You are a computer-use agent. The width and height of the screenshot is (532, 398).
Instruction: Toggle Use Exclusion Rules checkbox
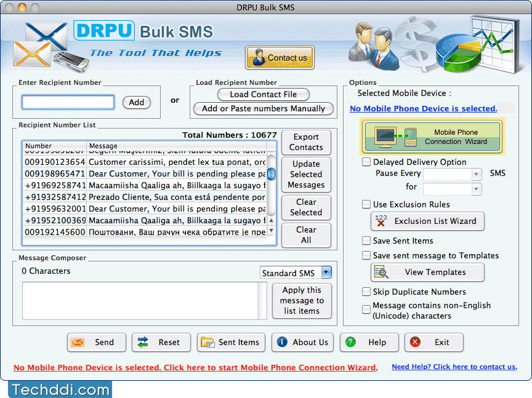point(366,204)
